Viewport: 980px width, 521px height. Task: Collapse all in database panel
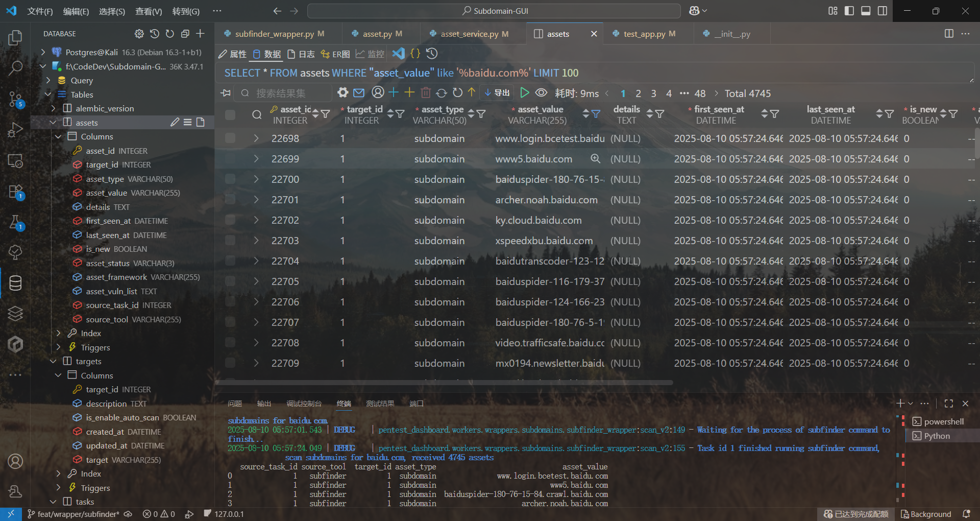[x=185, y=34]
